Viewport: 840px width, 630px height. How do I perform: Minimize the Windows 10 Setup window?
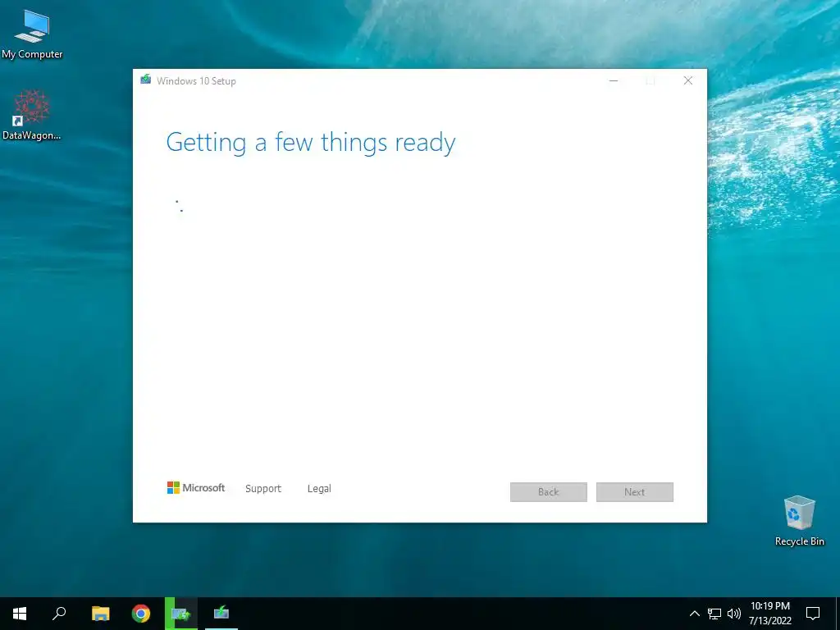point(614,81)
